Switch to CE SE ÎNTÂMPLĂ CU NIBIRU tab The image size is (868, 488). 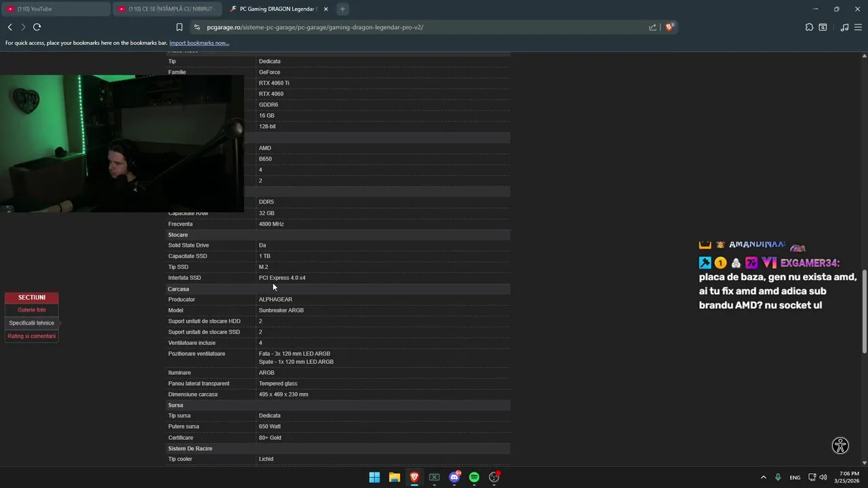[167, 9]
